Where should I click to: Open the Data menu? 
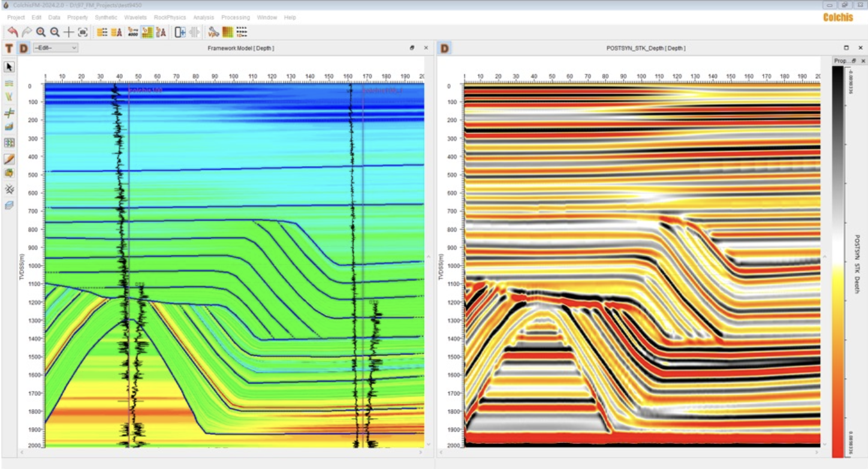(55, 17)
